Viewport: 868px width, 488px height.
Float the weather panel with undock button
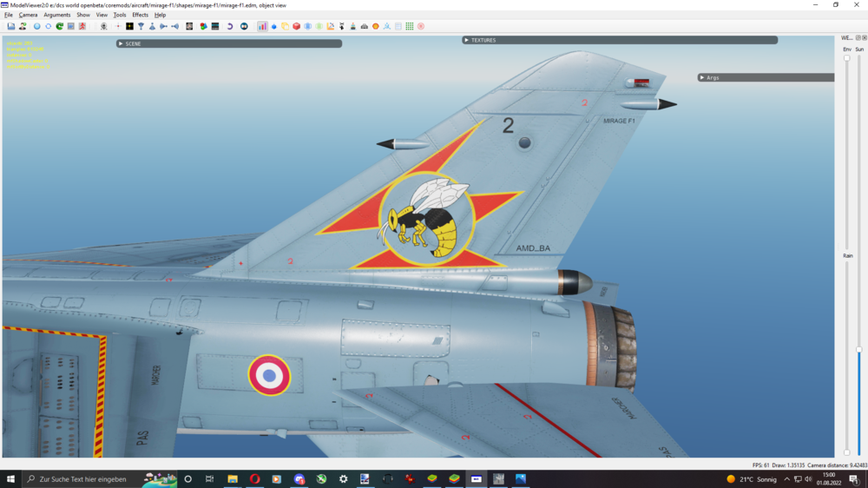click(858, 37)
